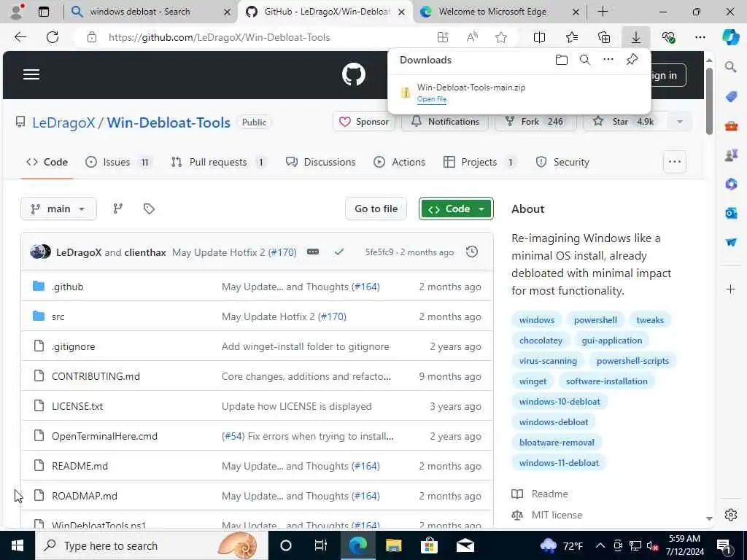Screen dimensions: 747x560
Task: Click the app available icon in address bar
Action: 443,37
